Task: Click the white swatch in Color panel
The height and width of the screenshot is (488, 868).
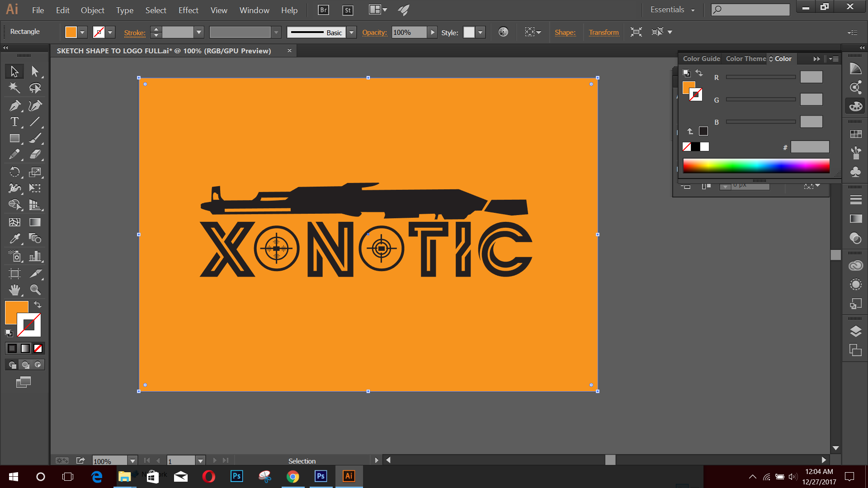Action: pos(704,146)
